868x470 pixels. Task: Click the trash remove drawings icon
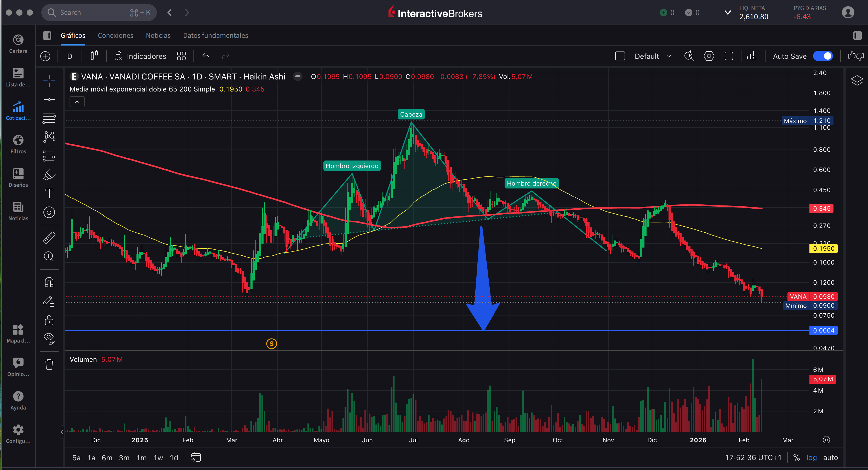[49, 364]
